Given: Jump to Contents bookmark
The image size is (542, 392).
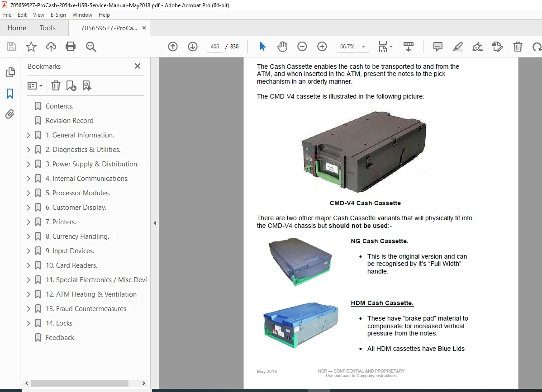Looking at the screenshot, I should pos(59,106).
